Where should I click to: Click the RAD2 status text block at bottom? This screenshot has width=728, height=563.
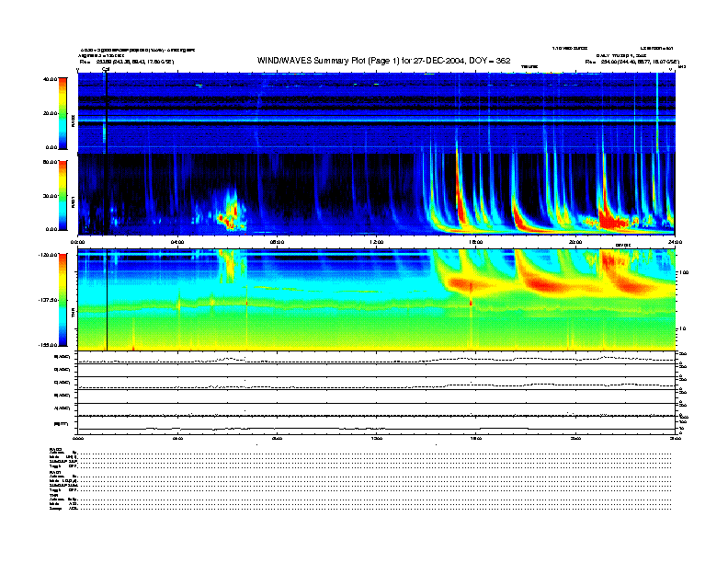tap(64, 457)
